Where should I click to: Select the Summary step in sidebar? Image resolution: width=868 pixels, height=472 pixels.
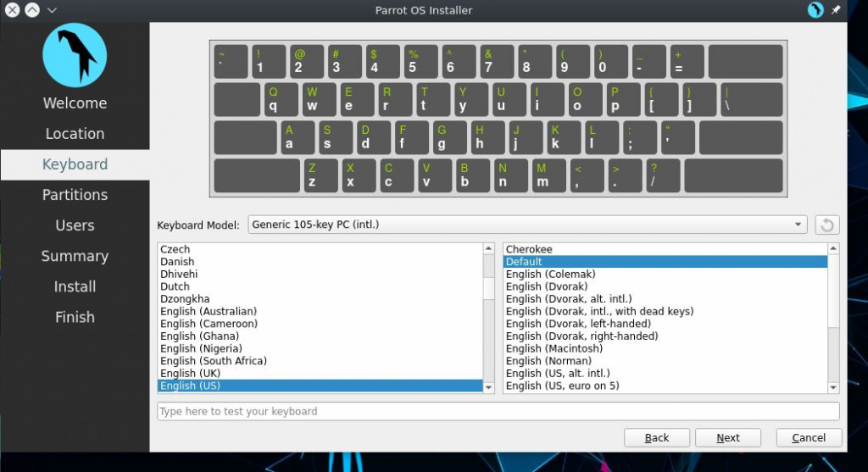pyautogui.click(x=75, y=256)
